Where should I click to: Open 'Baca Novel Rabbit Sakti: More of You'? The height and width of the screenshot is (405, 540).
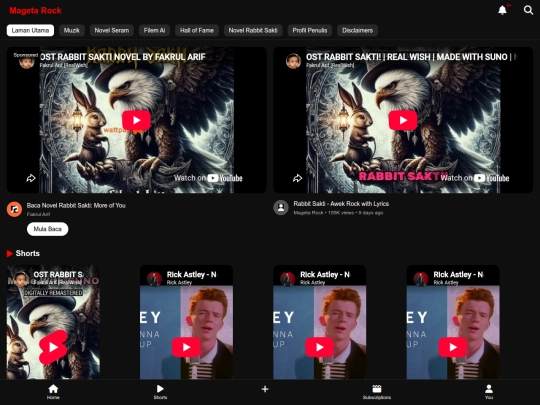76,206
